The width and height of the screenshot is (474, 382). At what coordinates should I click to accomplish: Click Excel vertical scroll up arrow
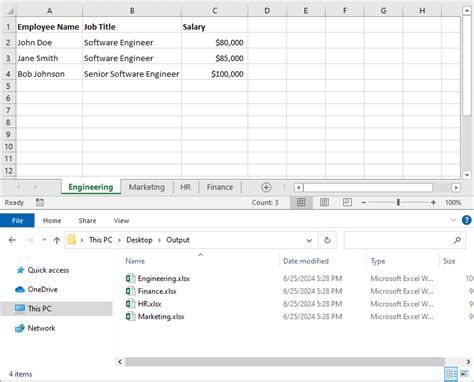pos(467,11)
